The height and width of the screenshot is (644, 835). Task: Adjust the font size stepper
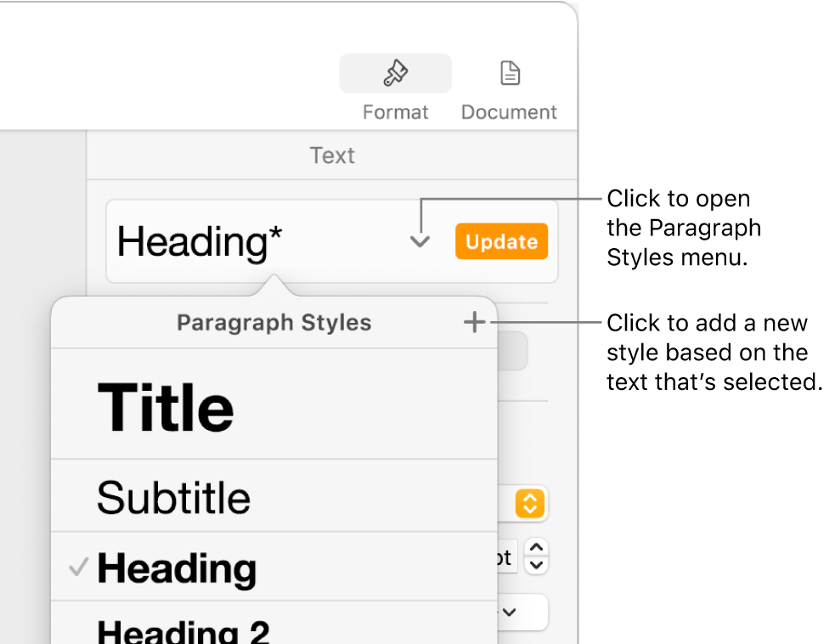tap(536, 556)
